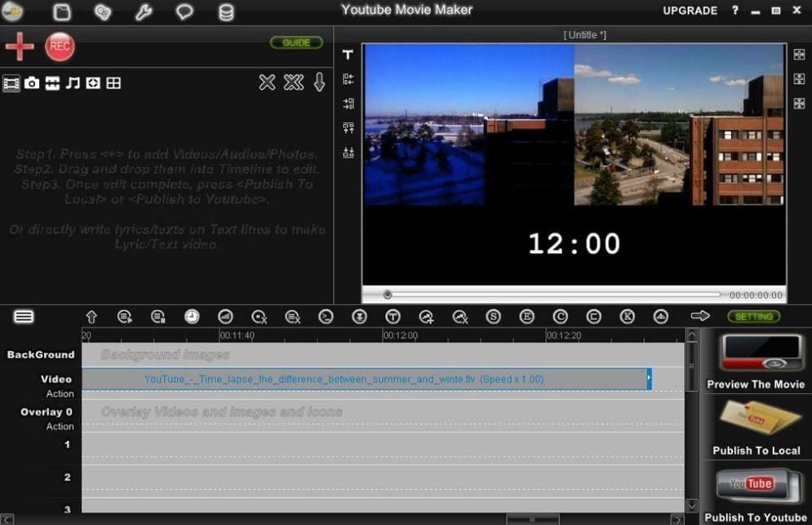This screenshot has height=525, width=812.
Task: Show video files filter icon
Action: [11, 83]
